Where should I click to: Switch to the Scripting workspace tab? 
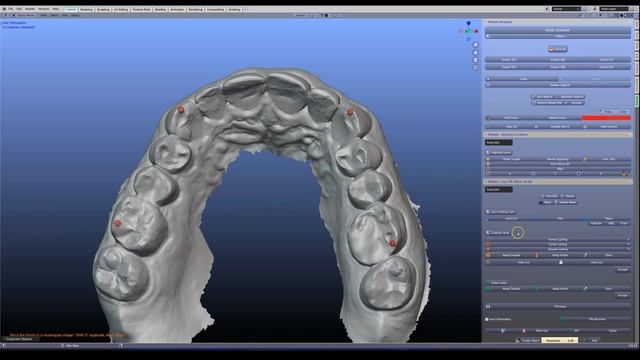tap(234, 9)
